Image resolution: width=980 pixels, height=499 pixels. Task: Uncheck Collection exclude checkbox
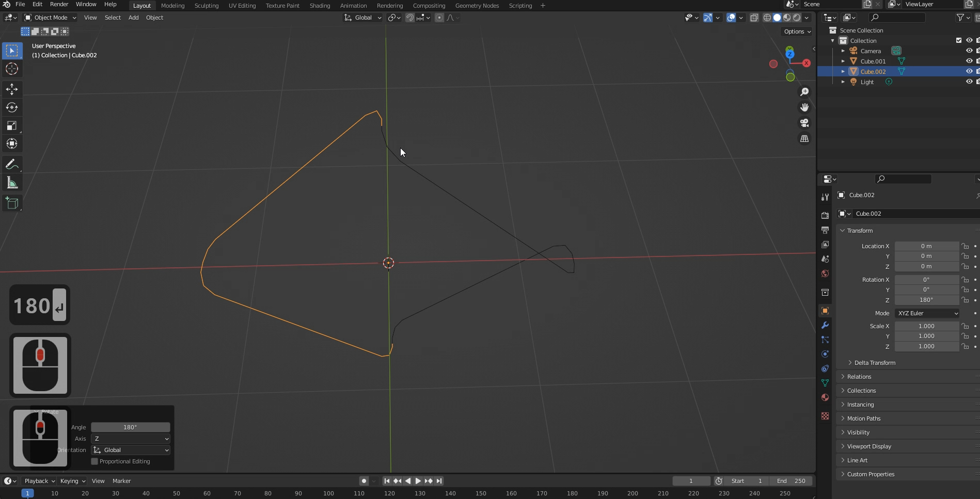(x=959, y=40)
